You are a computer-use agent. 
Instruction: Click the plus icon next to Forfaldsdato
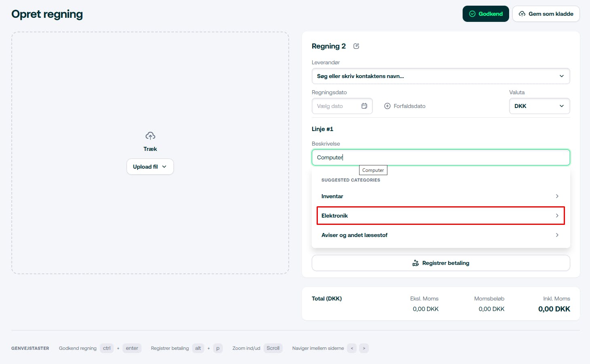(387, 106)
